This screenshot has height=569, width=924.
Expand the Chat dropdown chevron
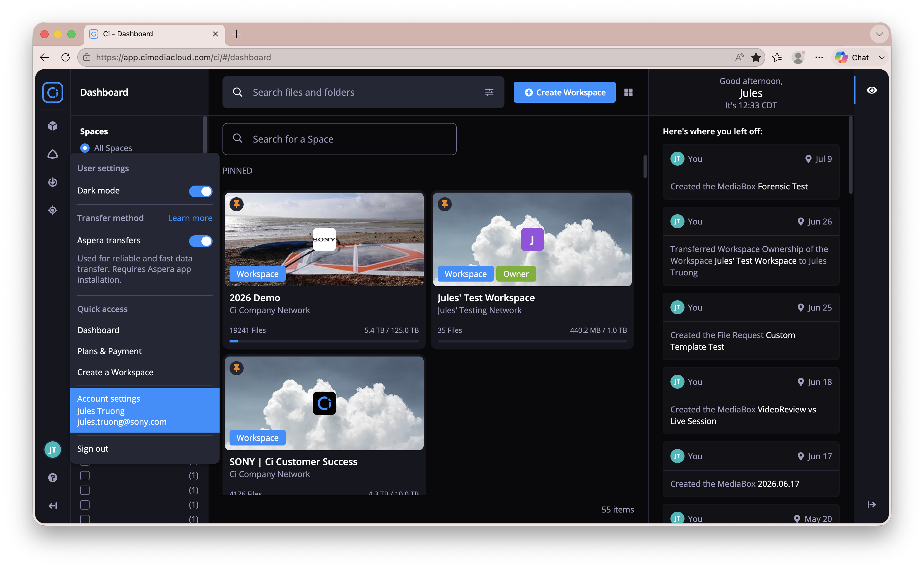coord(881,58)
